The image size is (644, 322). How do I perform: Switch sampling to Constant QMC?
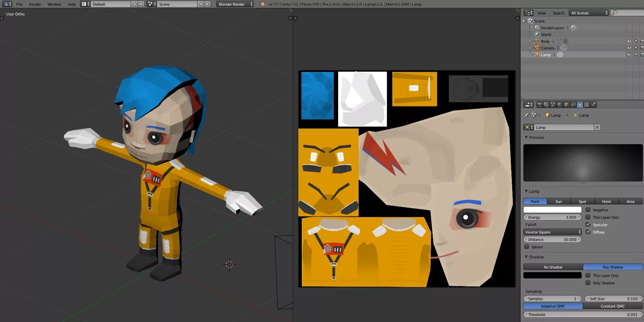click(x=613, y=306)
